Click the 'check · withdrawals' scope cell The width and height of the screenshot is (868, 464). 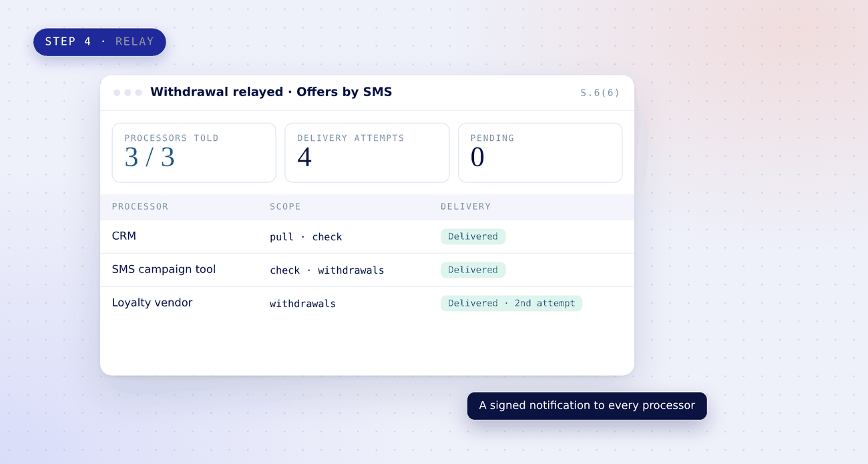[x=327, y=270]
